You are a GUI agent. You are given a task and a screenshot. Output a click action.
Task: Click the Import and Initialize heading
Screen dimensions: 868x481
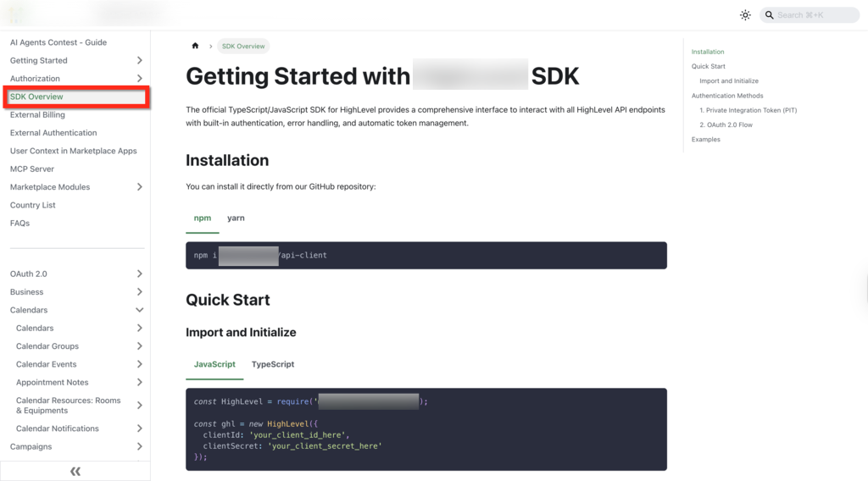coord(241,332)
